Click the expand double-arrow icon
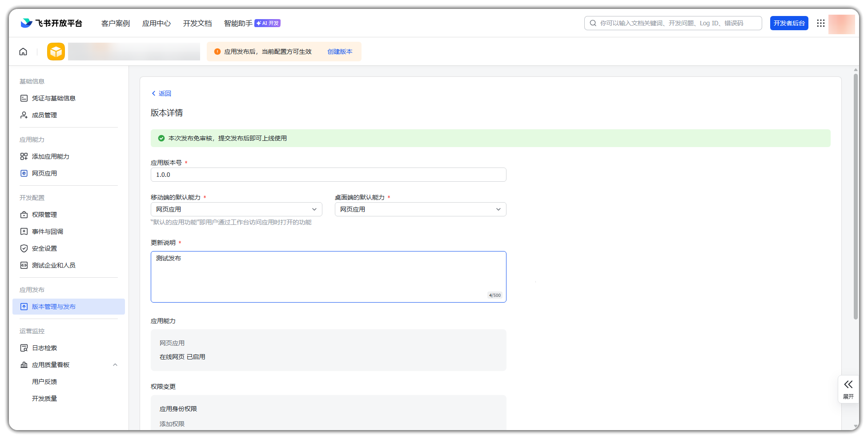Image resolution: width=868 pixels, height=439 pixels. tap(848, 385)
